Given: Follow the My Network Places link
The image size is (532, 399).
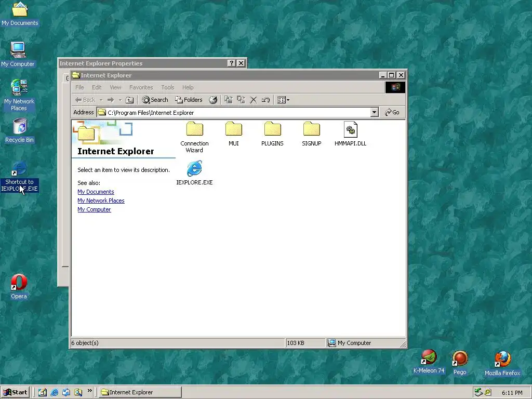Looking at the screenshot, I should pyautogui.click(x=101, y=201).
